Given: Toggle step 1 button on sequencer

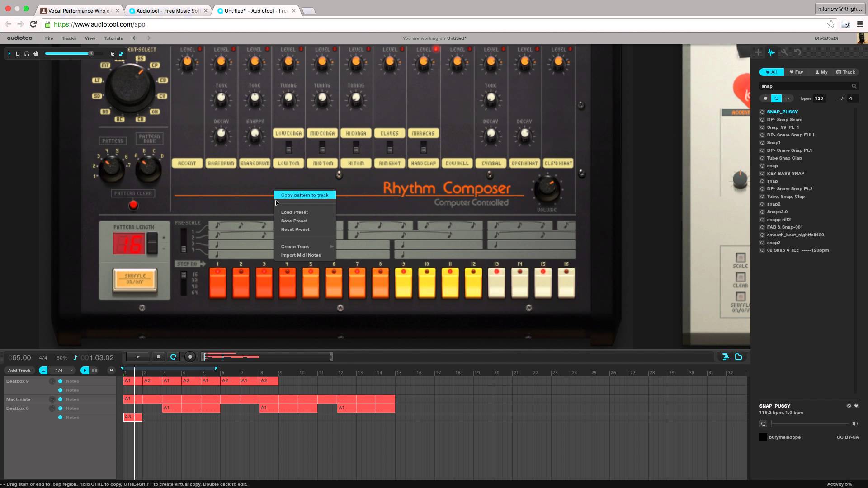Looking at the screenshot, I should pos(217,283).
